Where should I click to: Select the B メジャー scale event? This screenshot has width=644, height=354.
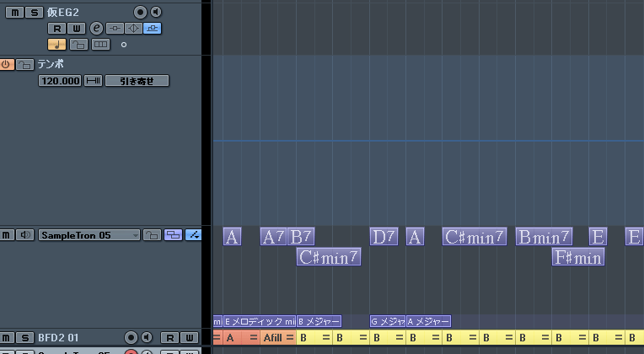click(319, 321)
